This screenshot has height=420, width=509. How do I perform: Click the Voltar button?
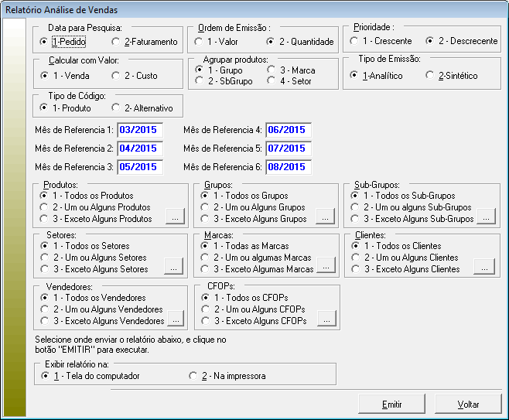coord(468,405)
